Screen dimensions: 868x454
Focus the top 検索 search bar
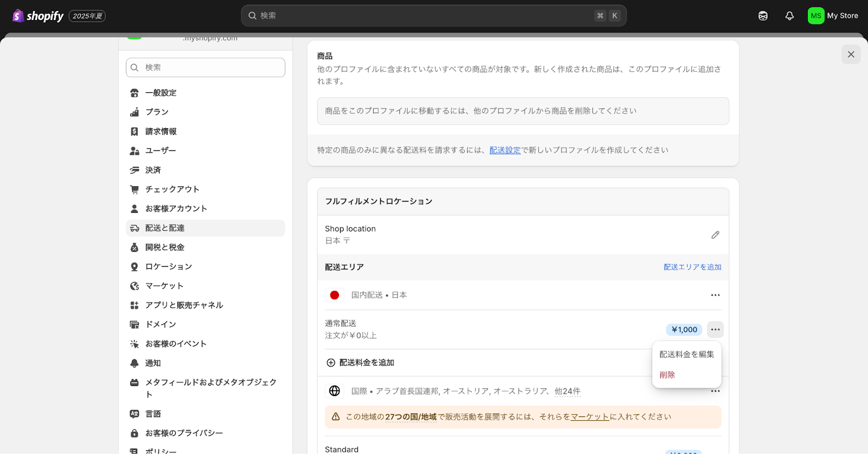[433, 16]
